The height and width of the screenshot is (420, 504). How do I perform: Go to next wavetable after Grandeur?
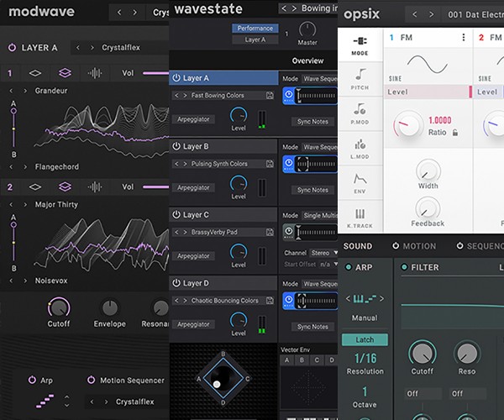(25, 91)
